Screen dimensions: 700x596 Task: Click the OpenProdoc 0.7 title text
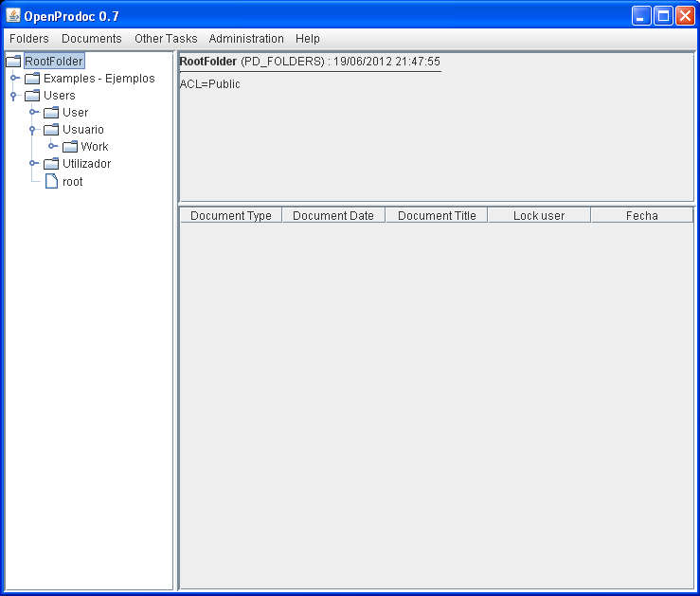coord(71,16)
